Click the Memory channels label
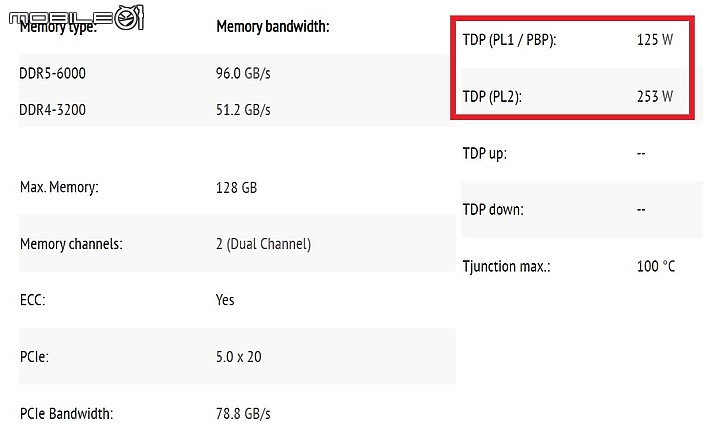The image size is (720, 440). pos(71,244)
